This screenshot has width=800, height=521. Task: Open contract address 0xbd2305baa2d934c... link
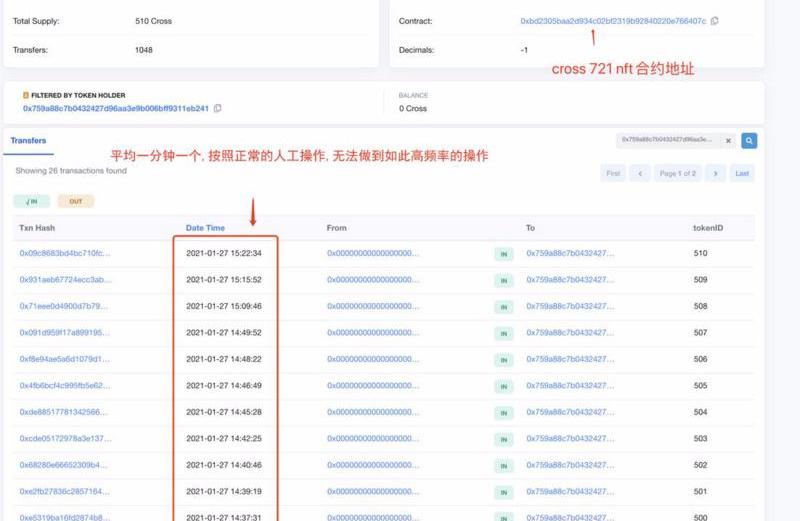[612, 21]
